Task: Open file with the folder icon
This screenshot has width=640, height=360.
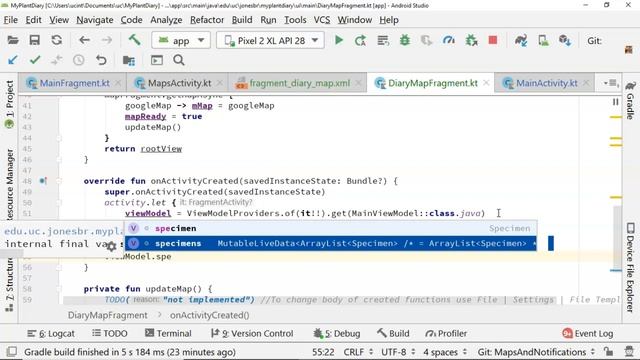Action: pos(13,40)
